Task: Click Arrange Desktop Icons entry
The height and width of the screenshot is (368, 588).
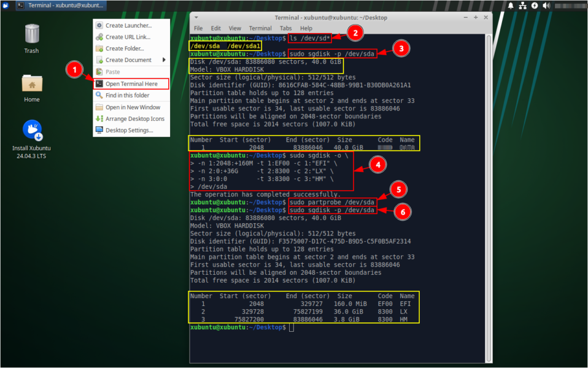Action: click(134, 118)
